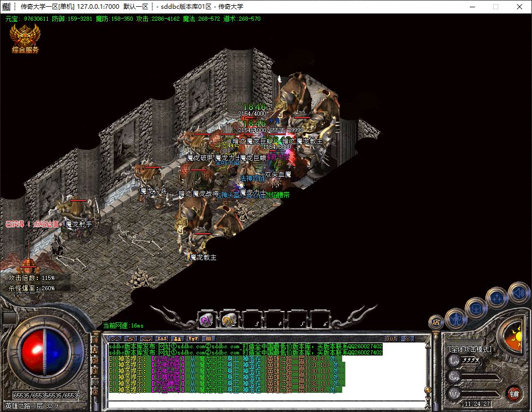Select empty quick slot 3

[251, 320]
